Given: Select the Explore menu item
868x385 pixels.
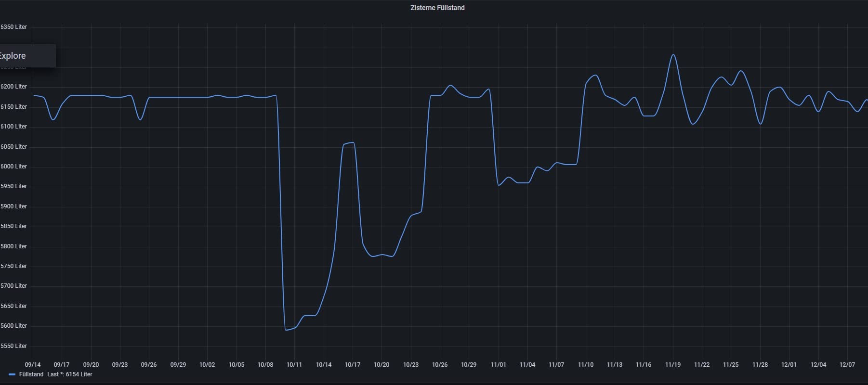Looking at the screenshot, I should [x=13, y=56].
